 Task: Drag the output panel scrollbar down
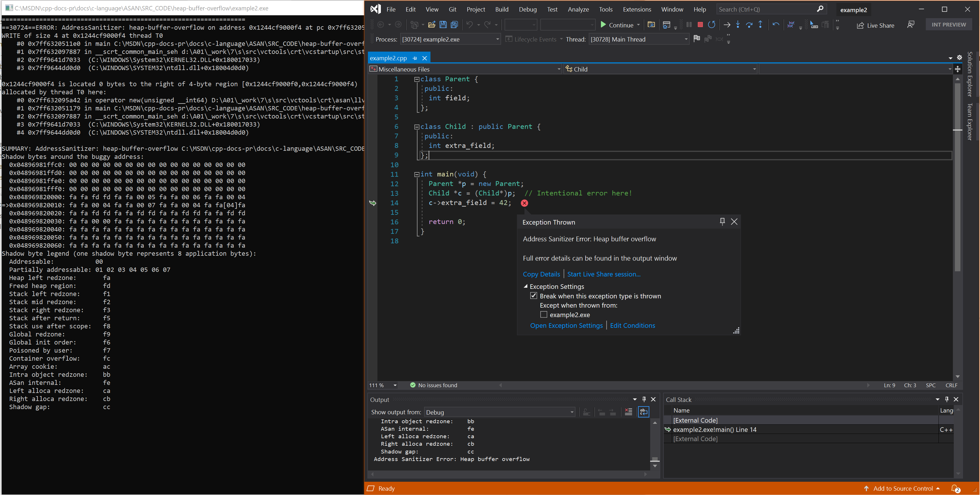(654, 471)
